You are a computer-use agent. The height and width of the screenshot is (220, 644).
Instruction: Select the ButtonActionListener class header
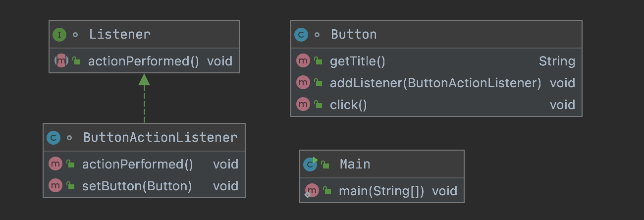[144, 138]
